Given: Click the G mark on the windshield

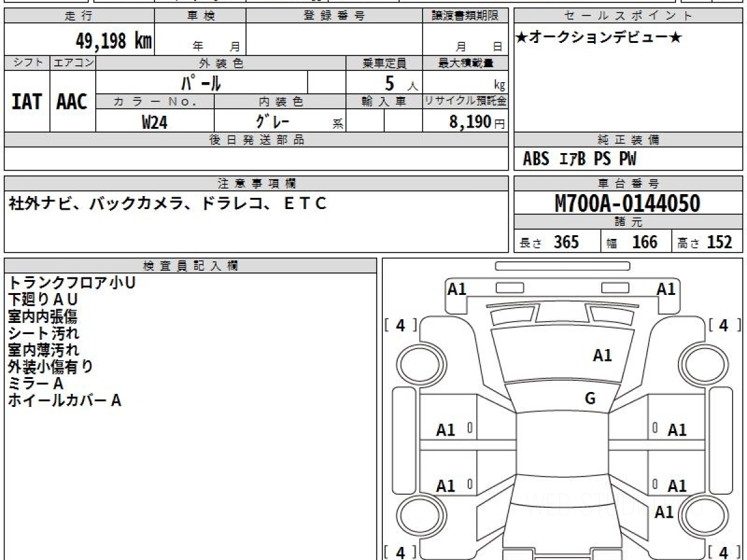Looking at the screenshot, I should pyautogui.click(x=590, y=399).
